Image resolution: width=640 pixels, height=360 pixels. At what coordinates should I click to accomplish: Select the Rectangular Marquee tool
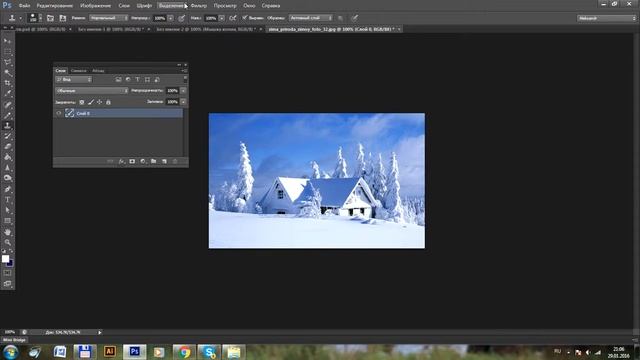7,52
